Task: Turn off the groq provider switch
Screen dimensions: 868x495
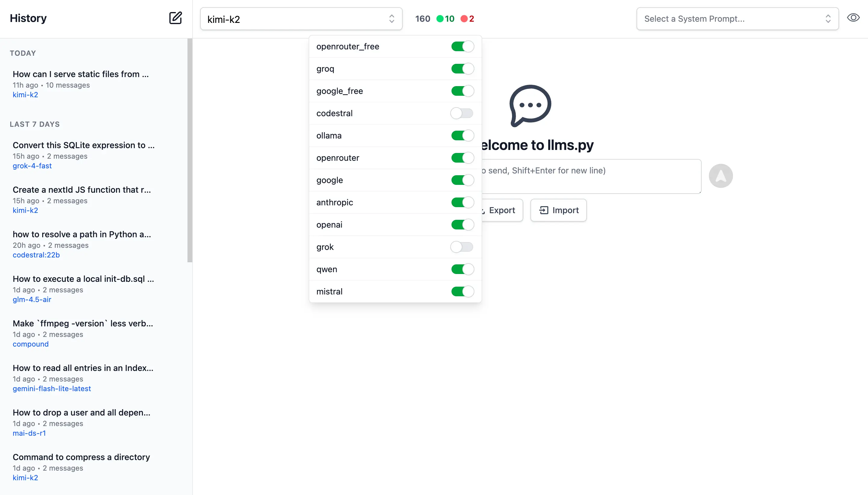Action: pos(462,69)
